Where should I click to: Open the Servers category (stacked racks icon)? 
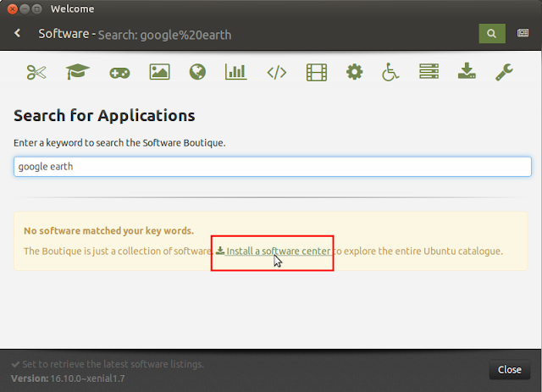point(429,72)
